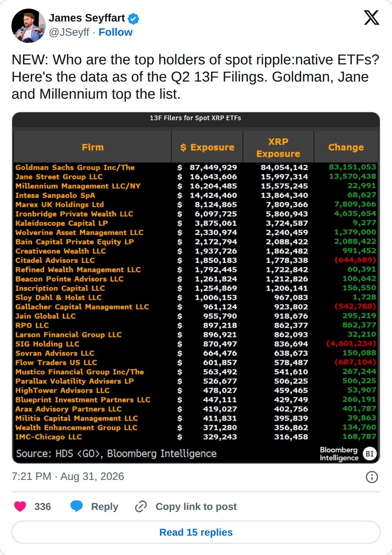Select Parallax Volatility Advisers LP firm name
The image size is (392, 555).
coord(74,381)
